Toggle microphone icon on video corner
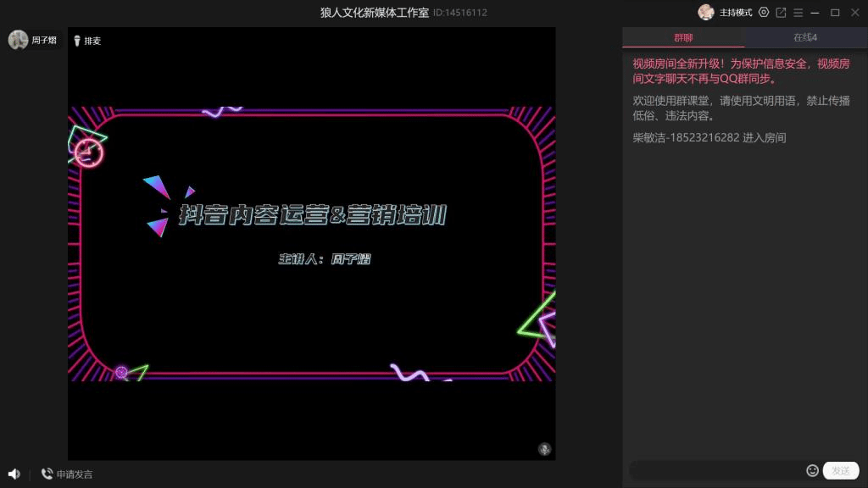Viewport: 868px width, 488px height. 544,449
